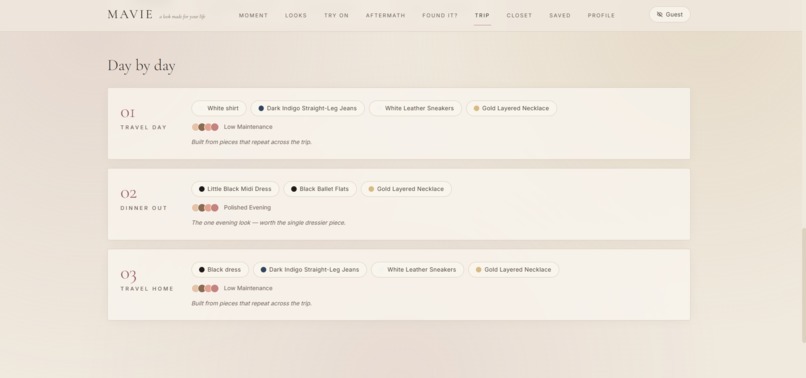
Task: Open the Found It? tab
Action: (x=440, y=15)
